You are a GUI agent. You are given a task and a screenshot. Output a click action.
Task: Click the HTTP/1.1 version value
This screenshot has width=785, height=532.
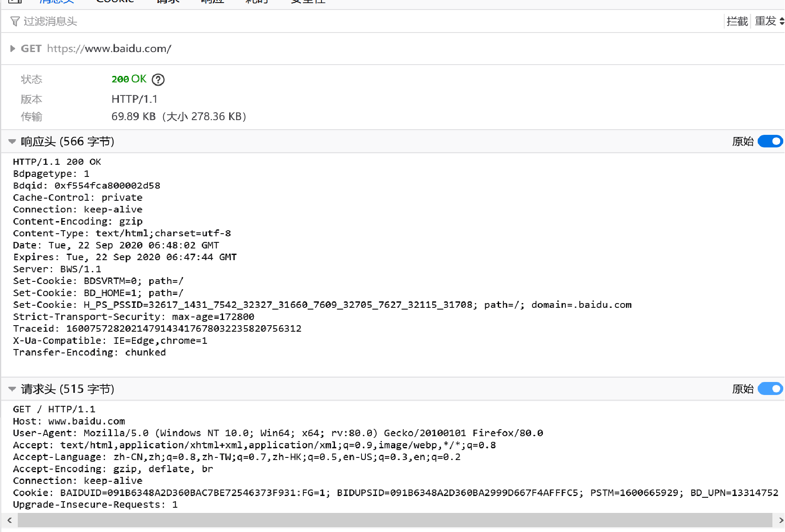coord(135,99)
